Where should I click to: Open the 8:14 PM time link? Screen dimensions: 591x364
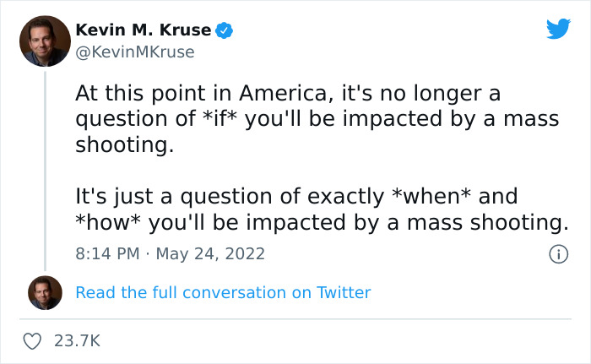[x=106, y=253]
